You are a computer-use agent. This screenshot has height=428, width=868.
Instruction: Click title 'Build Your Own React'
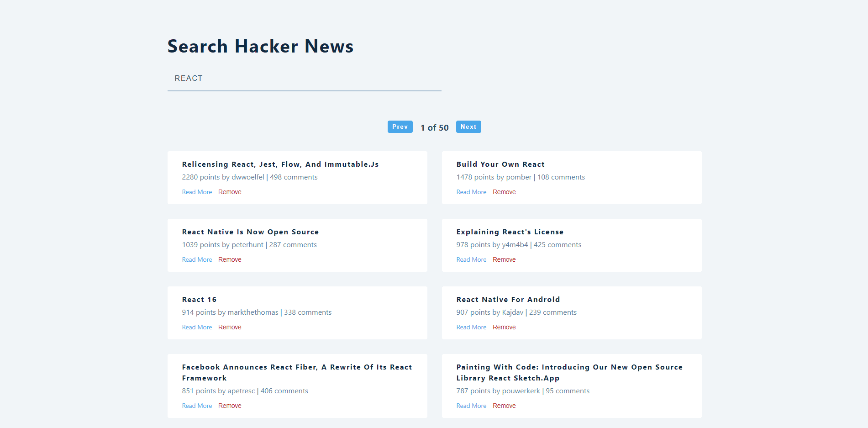click(500, 164)
